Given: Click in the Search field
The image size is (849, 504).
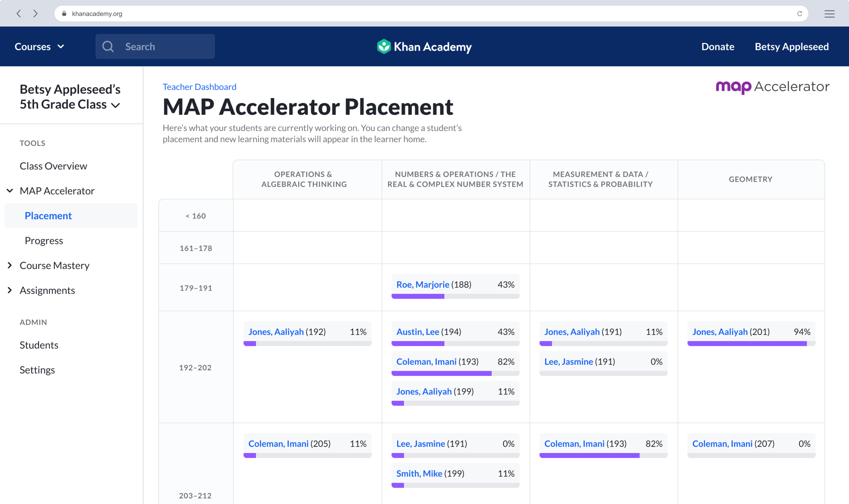Looking at the screenshot, I should [155, 46].
